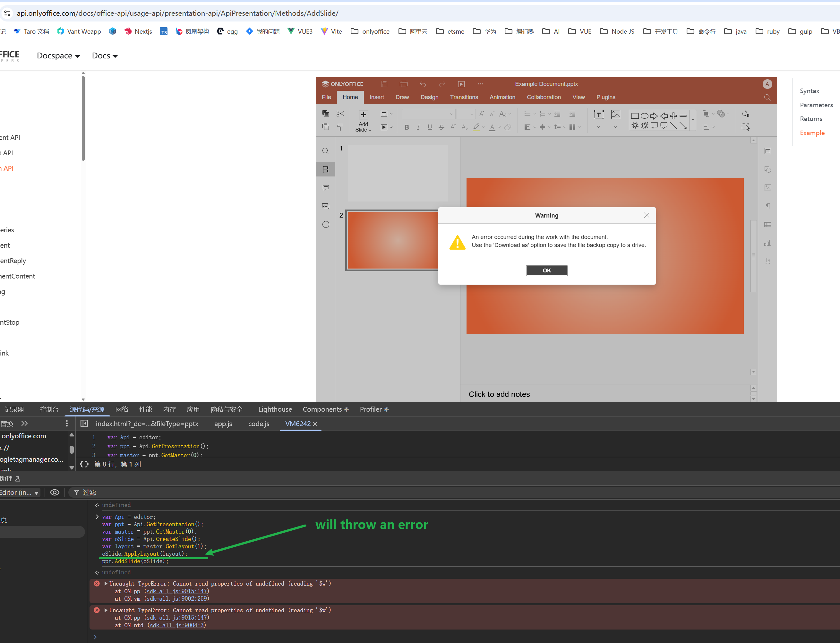The image size is (840, 643).
Task: Open the File tab in ONLYOFFICE
Action: [x=326, y=97]
